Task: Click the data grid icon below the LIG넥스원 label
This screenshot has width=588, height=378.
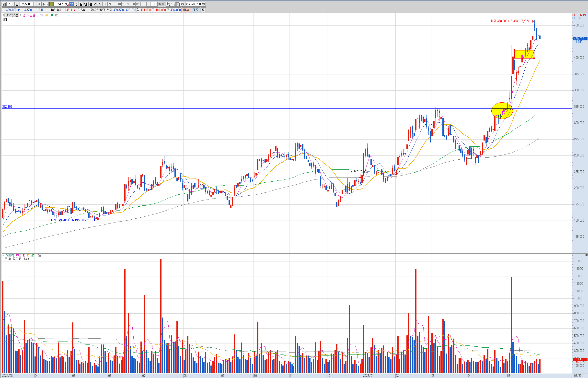Action: [x=5, y=20]
